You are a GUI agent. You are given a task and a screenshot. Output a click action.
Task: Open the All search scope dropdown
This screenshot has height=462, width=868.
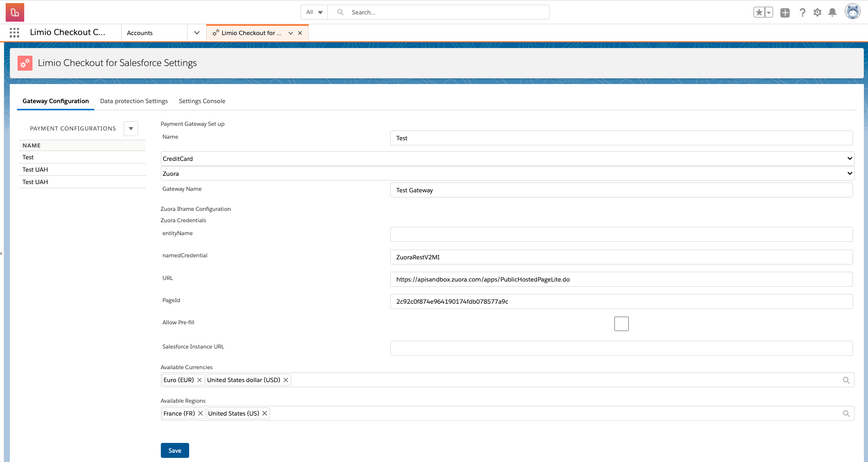pyautogui.click(x=314, y=12)
